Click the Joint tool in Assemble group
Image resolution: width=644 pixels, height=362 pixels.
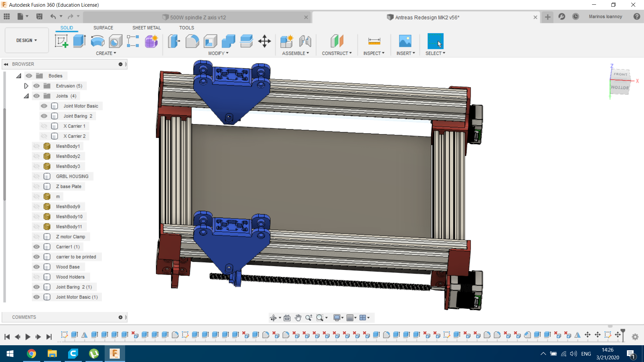point(305,41)
